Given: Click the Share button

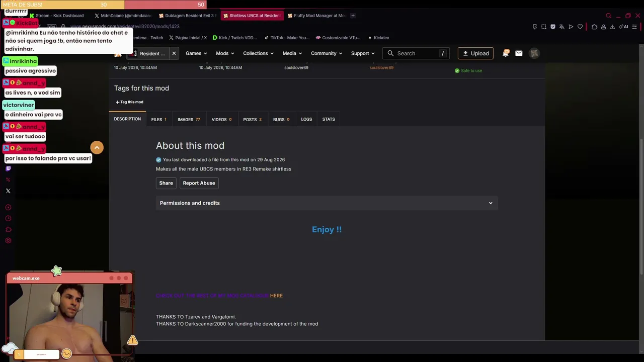Looking at the screenshot, I should (x=166, y=183).
